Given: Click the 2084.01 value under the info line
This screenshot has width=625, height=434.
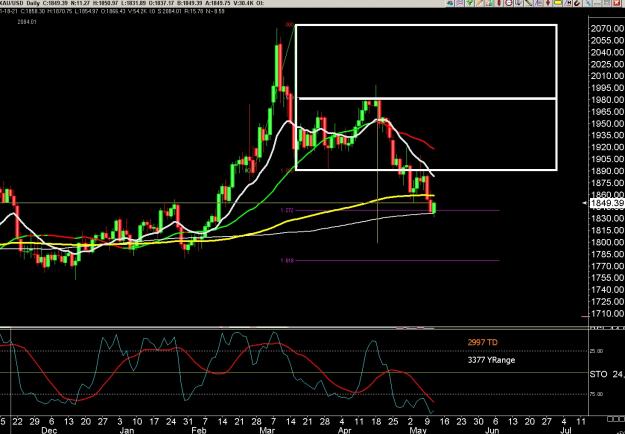Looking at the screenshot, I should click(27, 22).
